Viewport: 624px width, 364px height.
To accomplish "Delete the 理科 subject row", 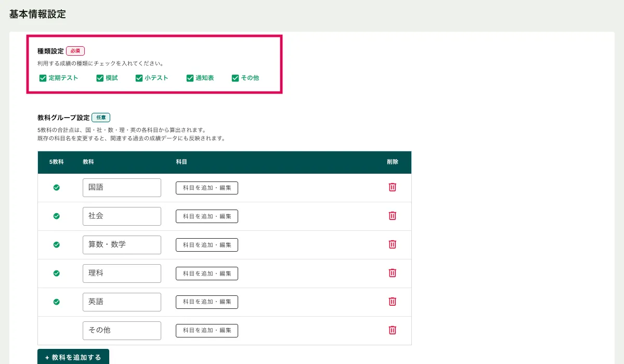I will coord(393,273).
